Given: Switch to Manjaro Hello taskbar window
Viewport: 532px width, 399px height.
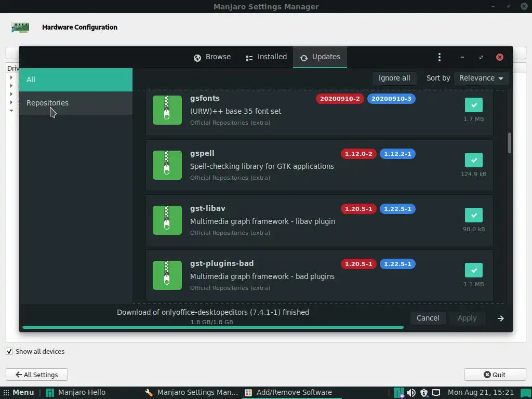Looking at the screenshot, I should coord(75,393).
